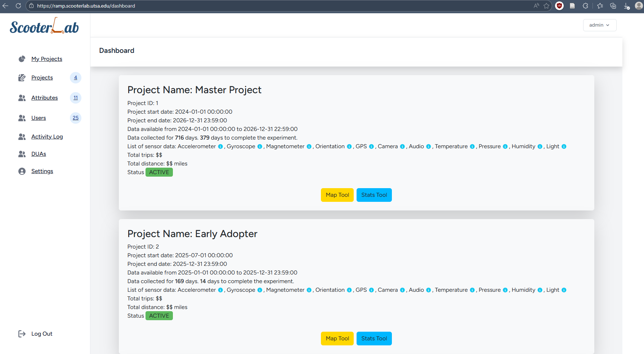Click the info icon next to Light in Master Project
644x354 pixels.
(x=564, y=146)
